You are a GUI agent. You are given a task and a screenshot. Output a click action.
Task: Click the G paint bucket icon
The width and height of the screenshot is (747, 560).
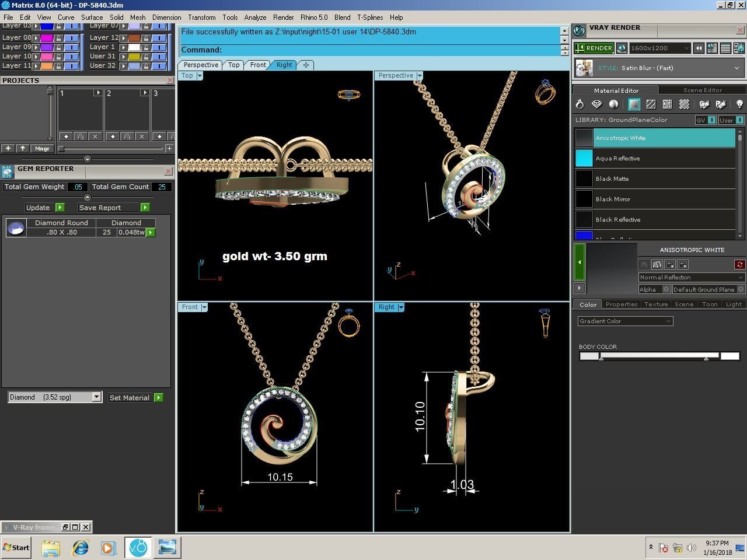[704, 104]
